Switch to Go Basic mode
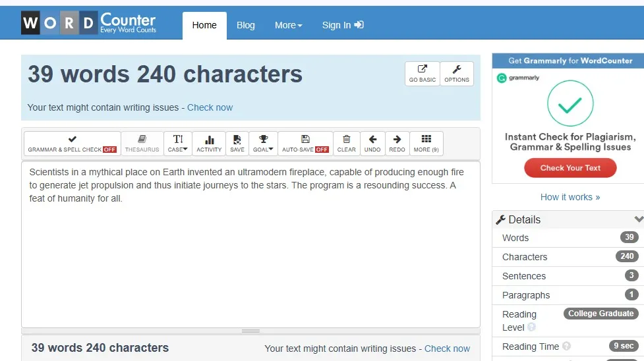Viewport: 644px width, 361px height. (x=423, y=74)
